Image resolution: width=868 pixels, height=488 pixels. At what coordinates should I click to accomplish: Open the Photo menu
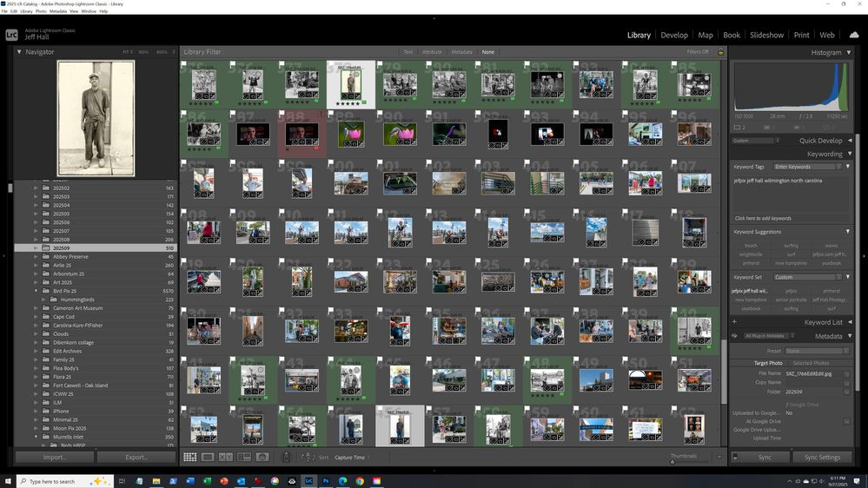point(41,11)
